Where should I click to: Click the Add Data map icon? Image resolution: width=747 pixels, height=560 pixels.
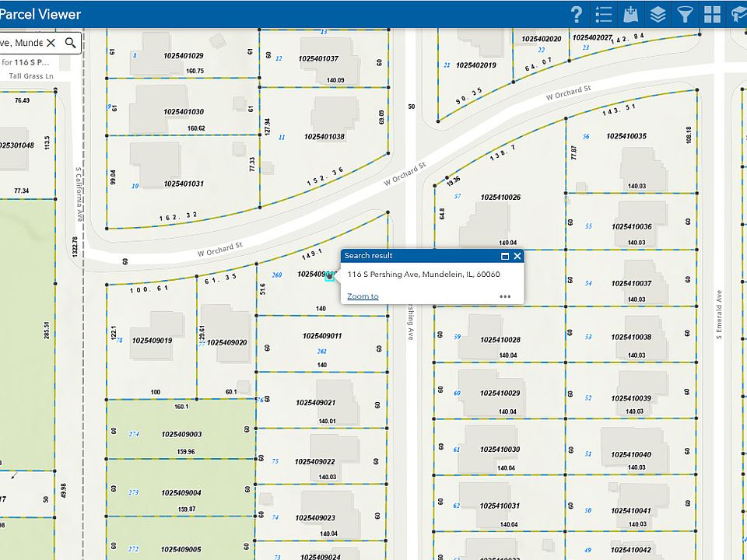click(631, 14)
